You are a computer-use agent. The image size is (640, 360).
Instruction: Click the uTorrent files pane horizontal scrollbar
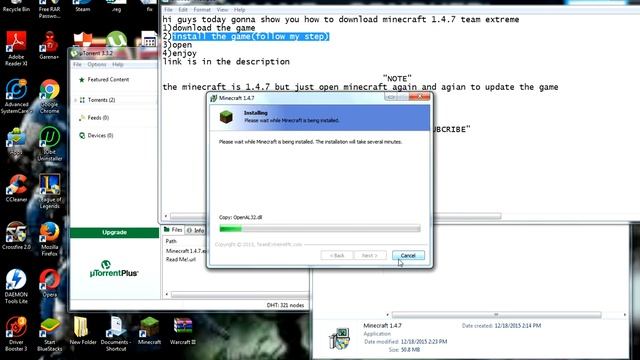(x=240, y=294)
